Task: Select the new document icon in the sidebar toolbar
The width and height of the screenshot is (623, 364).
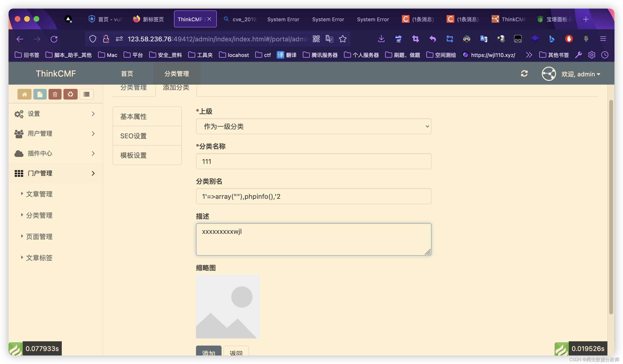Action: (x=40, y=94)
